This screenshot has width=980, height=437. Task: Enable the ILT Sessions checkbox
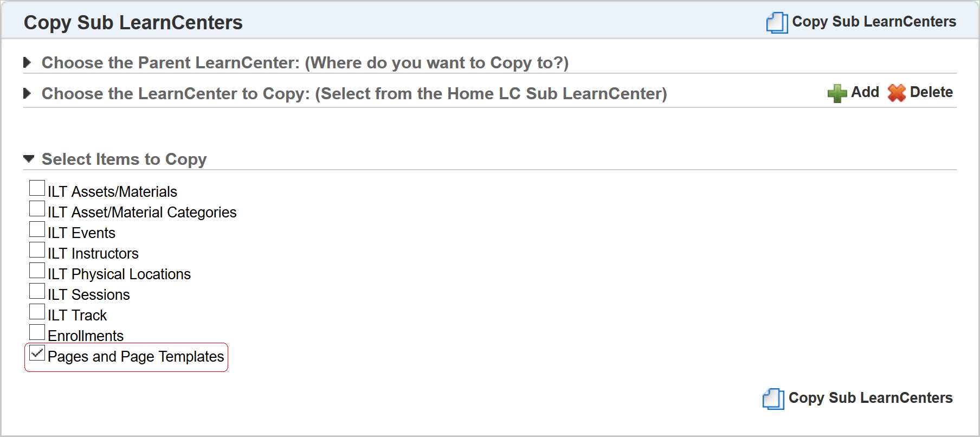(x=37, y=291)
